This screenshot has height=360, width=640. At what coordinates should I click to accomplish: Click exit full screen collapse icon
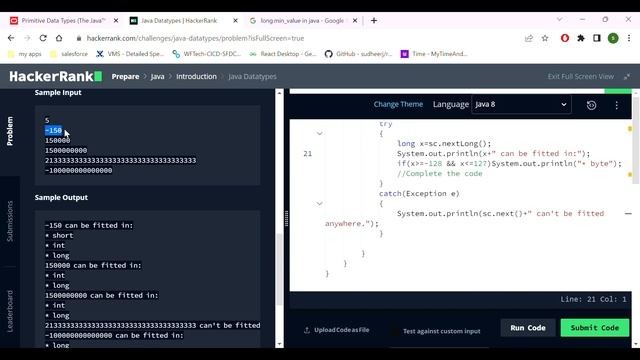tap(627, 76)
